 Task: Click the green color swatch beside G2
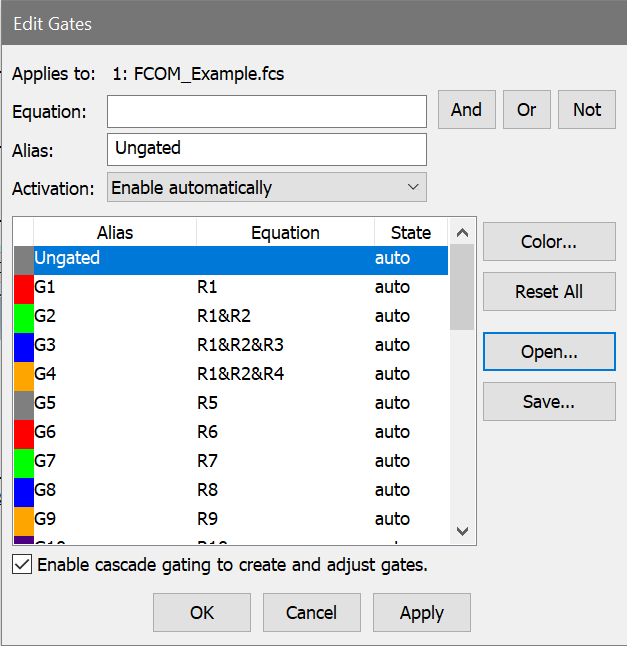(23, 316)
